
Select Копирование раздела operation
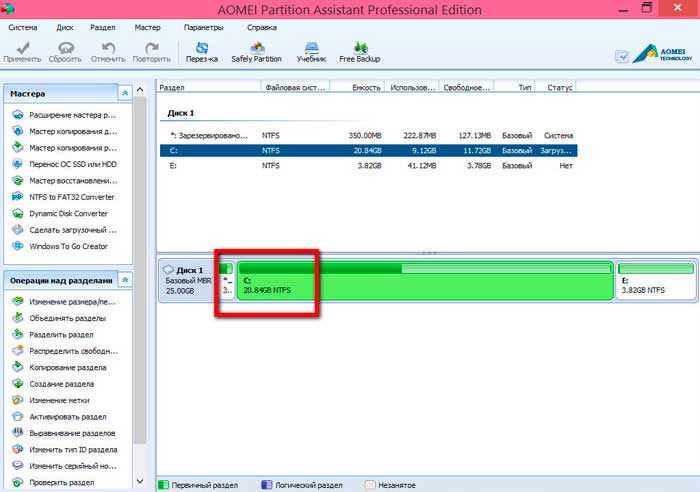(x=59, y=367)
